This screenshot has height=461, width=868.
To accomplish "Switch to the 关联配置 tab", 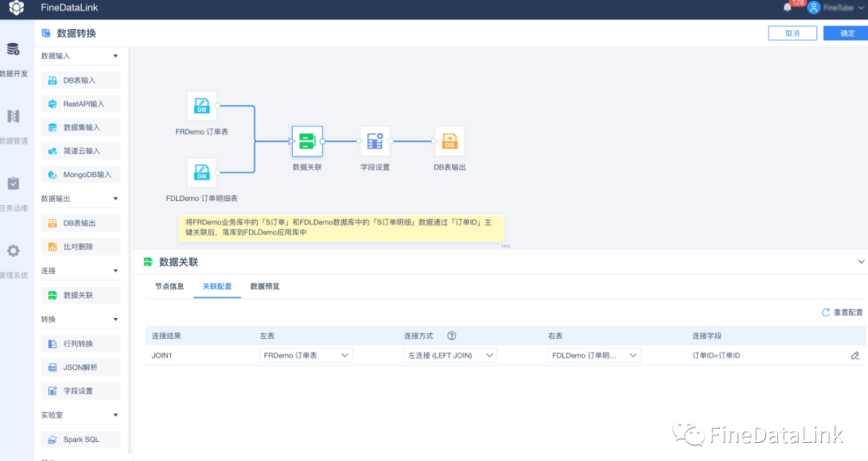I will click(x=217, y=286).
